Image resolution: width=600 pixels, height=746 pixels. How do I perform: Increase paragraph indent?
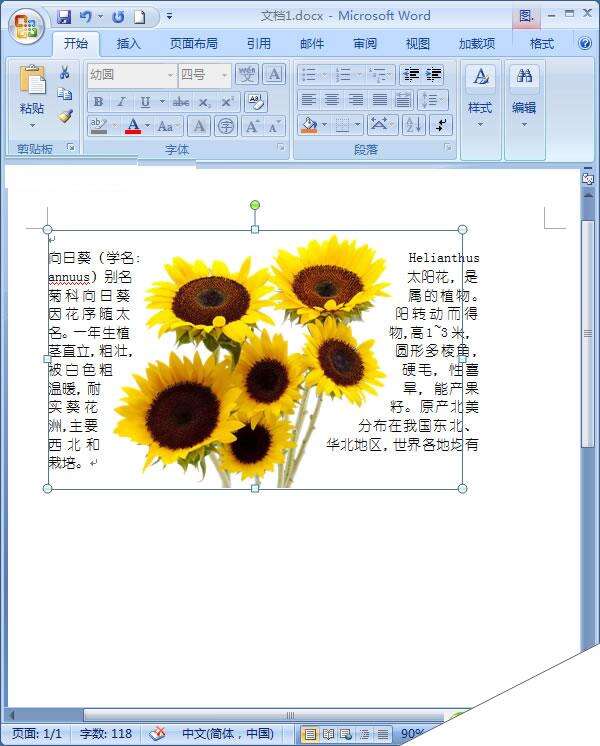[x=433, y=75]
